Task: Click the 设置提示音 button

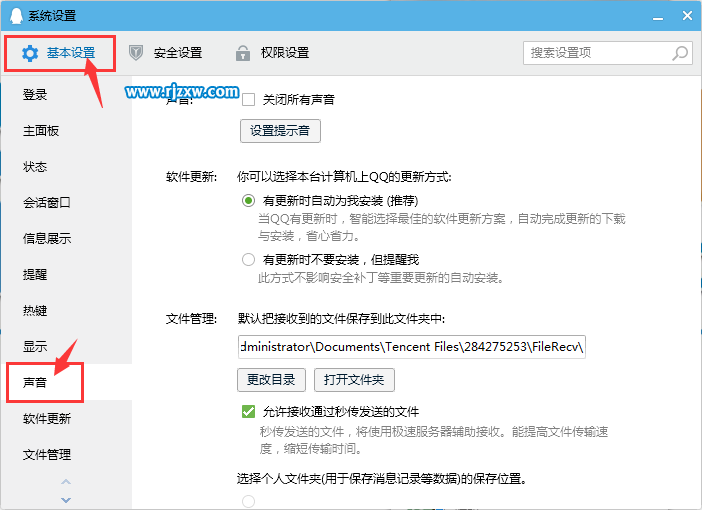Action: [x=280, y=131]
